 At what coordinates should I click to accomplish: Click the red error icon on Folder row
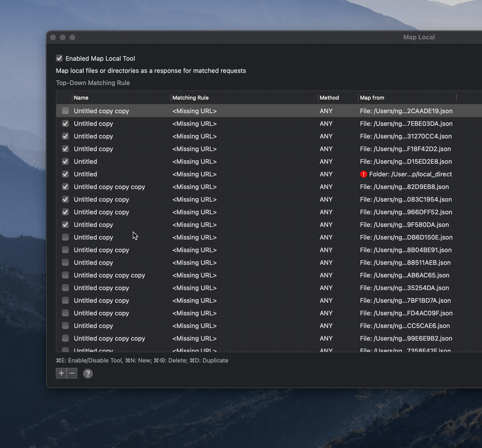point(363,174)
